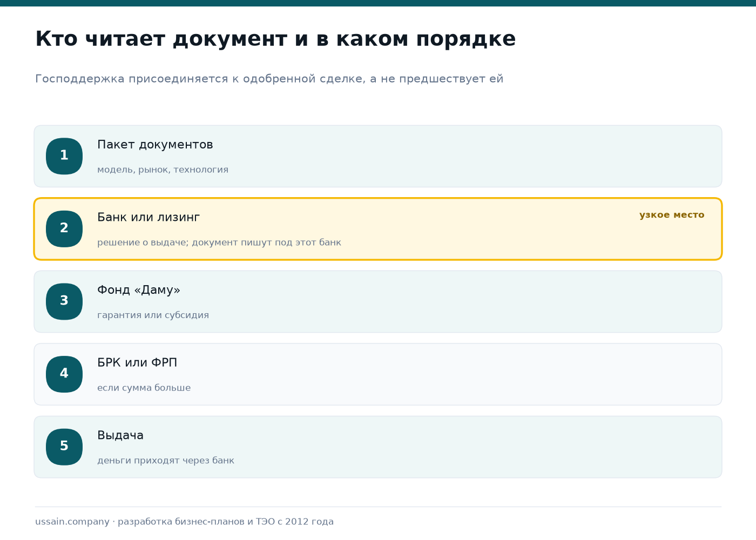The image size is (756, 540).
Task: Click «деньги приходят через банк» subtitle
Action: click(166, 461)
